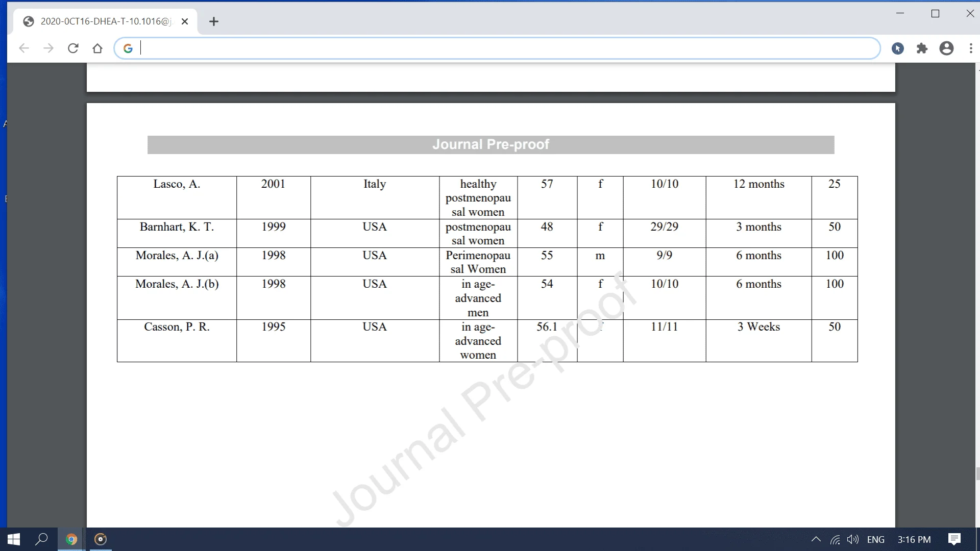
Task: Click the age value '48'
Action: (x=547, y=227)
